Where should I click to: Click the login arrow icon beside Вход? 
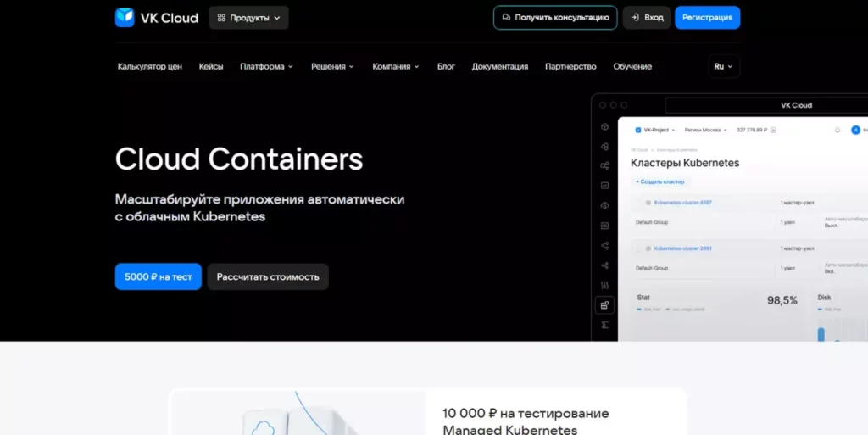pyautogui.click(x=635, y=17)
